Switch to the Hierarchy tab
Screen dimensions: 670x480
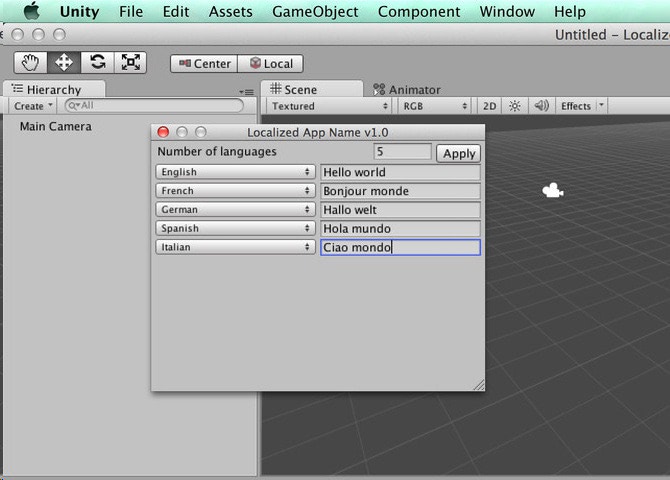pos(54,89)
